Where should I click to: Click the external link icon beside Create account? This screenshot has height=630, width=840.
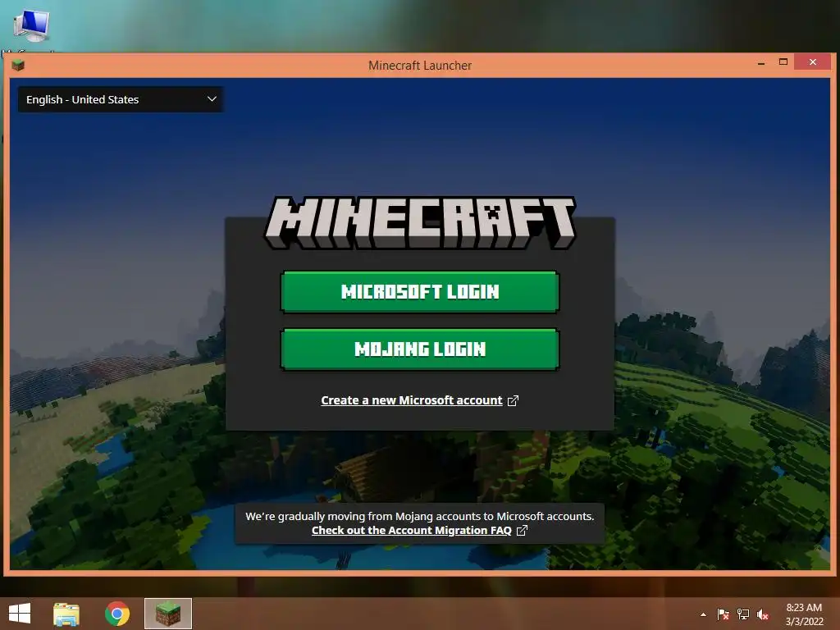513,400
